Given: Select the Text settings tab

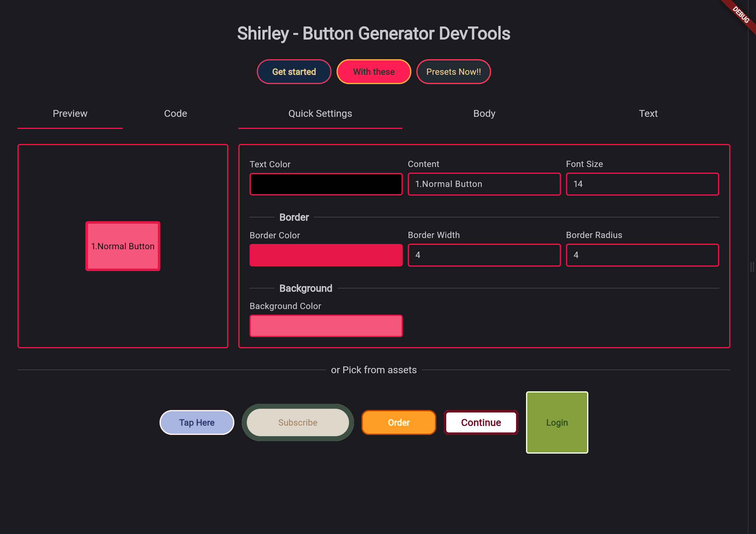Looking at the screenshot, I should 648,114.
